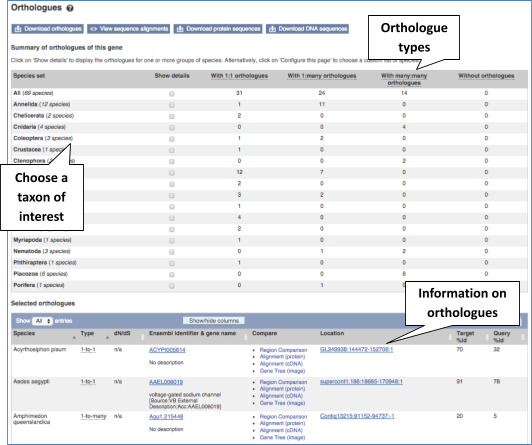Click the Without orthologues header
The image size is (532, 445).
coord(486,76)
